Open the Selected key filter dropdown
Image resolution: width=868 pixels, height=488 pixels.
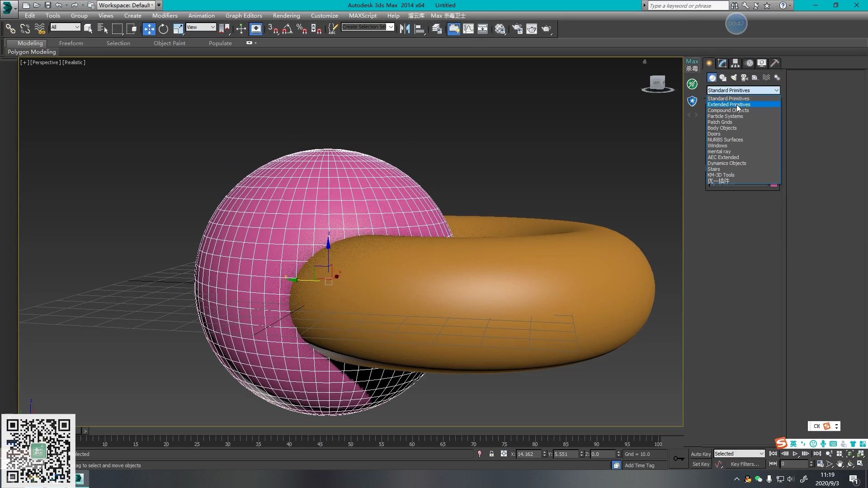coord(739,453)
